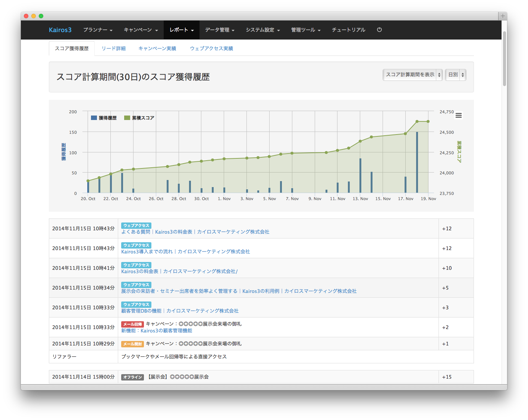Viewport: 528px width, 420px height.
Task: Click the tall blue bar on 18 Nov
Action: (x=417, y=162)
